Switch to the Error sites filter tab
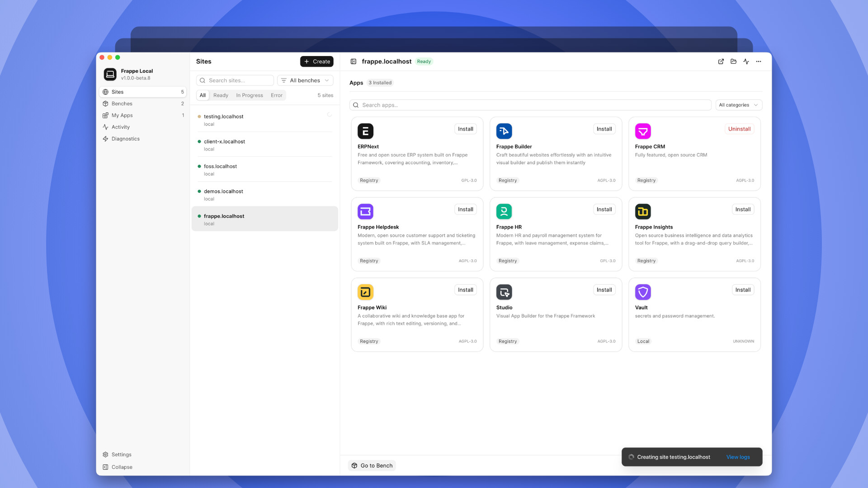The image size is (868, 488). (x=277, y=95)
